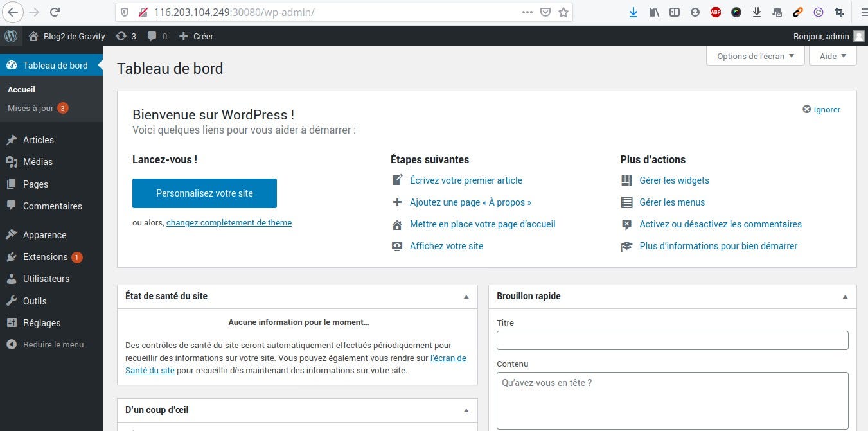Open the updates counter showing 3
The image size is (868, 431).
126,37
